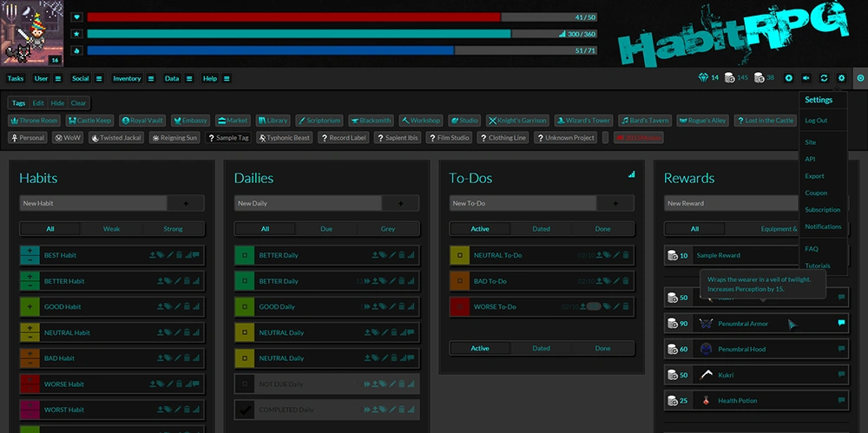Click the chart icon in To-Dos header
868x433 pixels.
coord(632,174)
